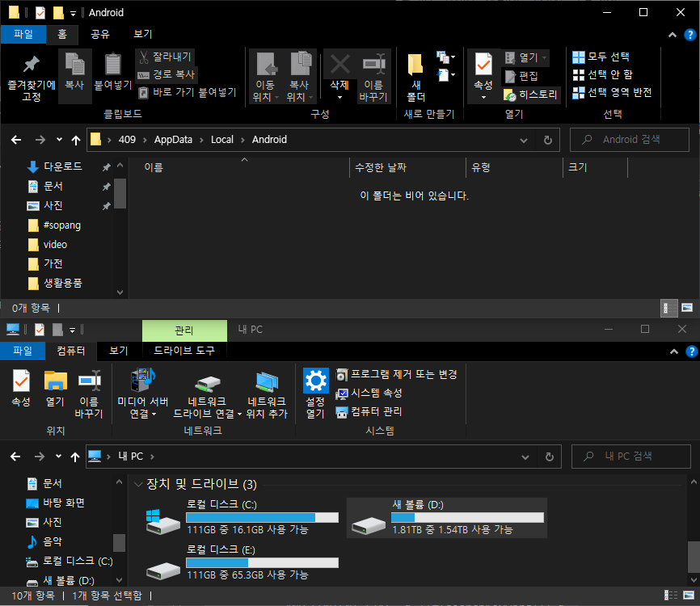Click 네트워크 드라이브 연결 icon
Image resolution: width=700 pixels, height=606 pixels.
point(207,383)
